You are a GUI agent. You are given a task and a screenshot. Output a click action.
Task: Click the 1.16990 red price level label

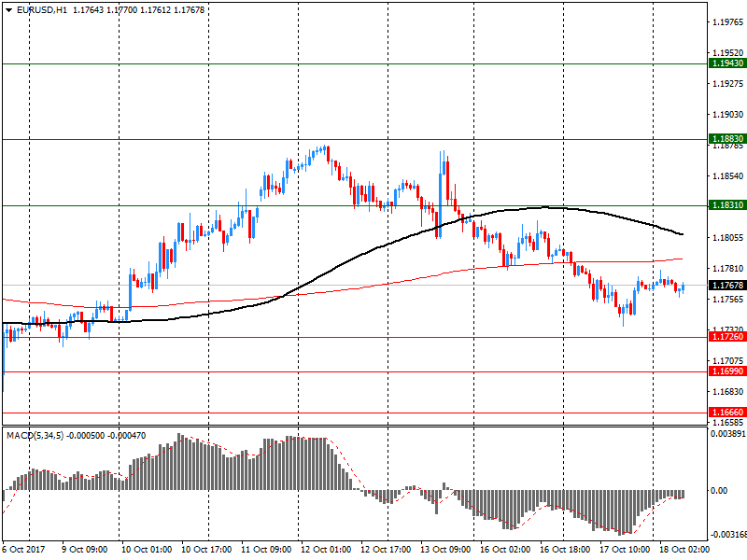[727, 371]
